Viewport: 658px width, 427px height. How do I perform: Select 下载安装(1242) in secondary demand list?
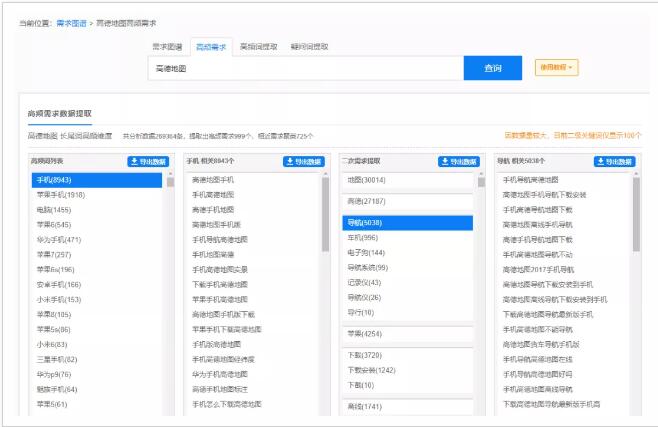pos(371,370)
